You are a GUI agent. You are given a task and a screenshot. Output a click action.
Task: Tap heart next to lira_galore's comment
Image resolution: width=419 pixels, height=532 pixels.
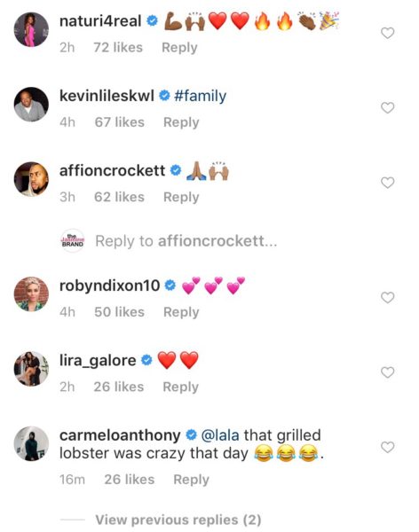click(x=387, y=372)
